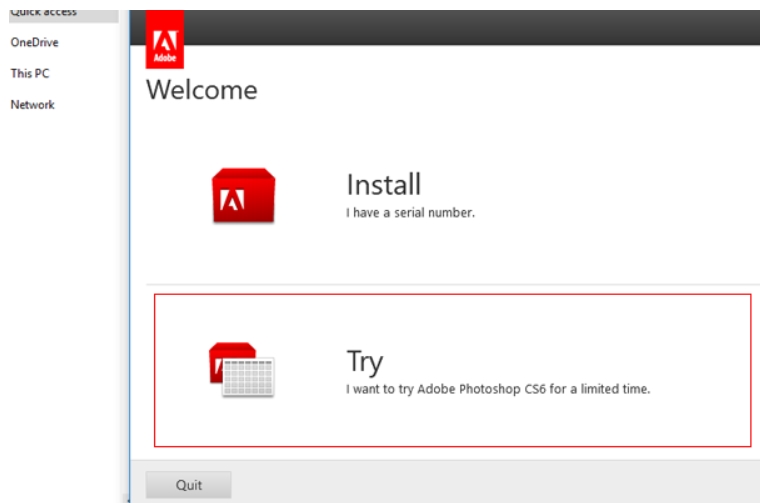
Task: Click the white Adobe emblem on the Install box
Action: click(225, 204)
